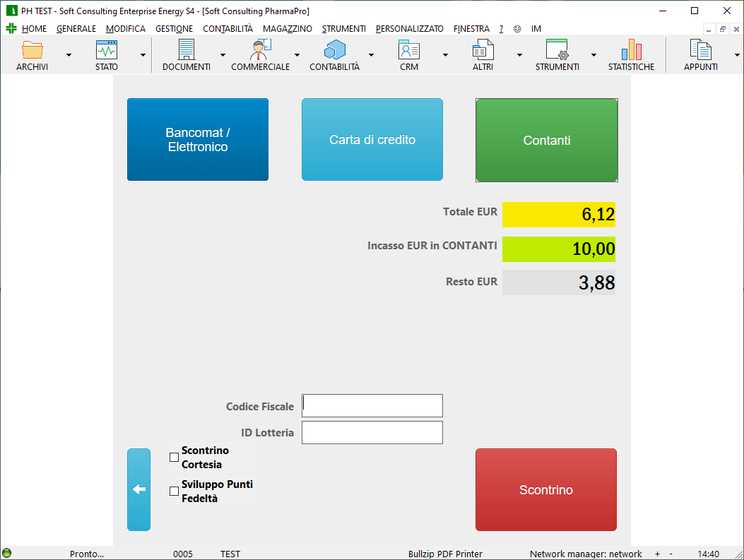This screenshot has height=560, width=744.
Task: Open the CONTABILITÀ cubes icon
Action: tap(334, 50)
